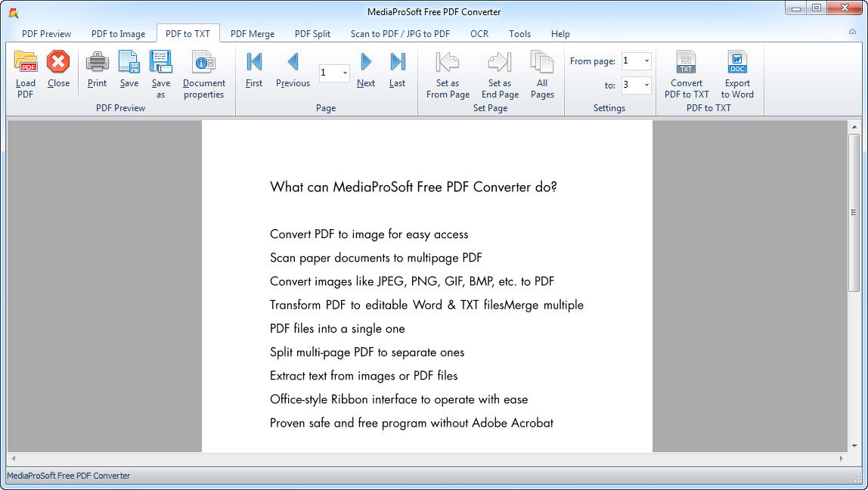Viewport: 868px width, 490px height.
Task: Open the From page dropdown
Action: pos(646,61)
